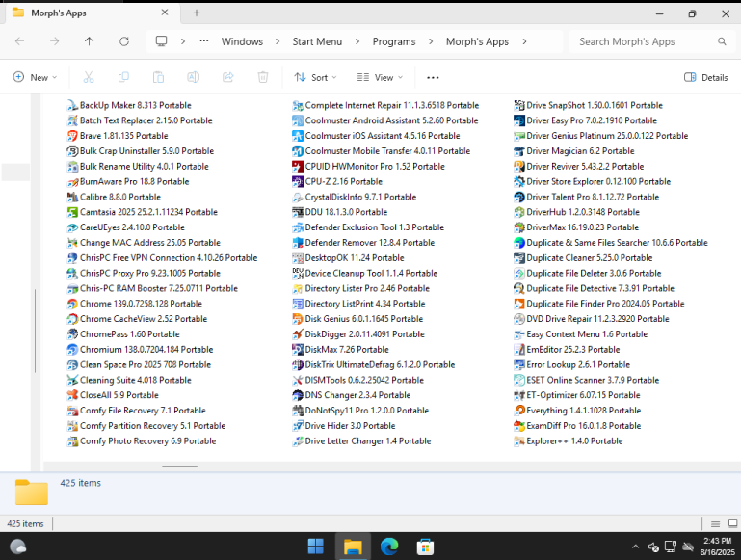Click the CPUID HWMonitor Pro icon

click(x=297, y=167)
